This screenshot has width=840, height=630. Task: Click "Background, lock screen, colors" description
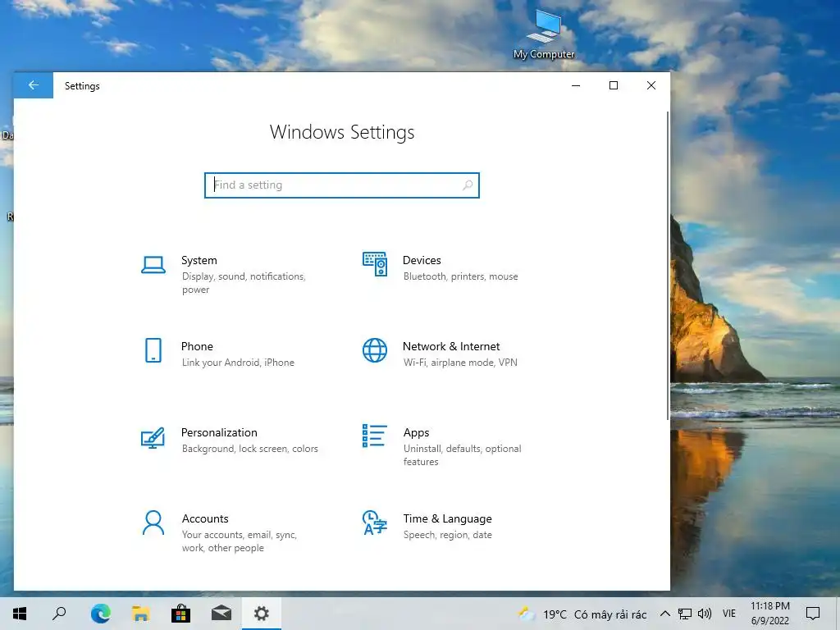coord(249,449)
